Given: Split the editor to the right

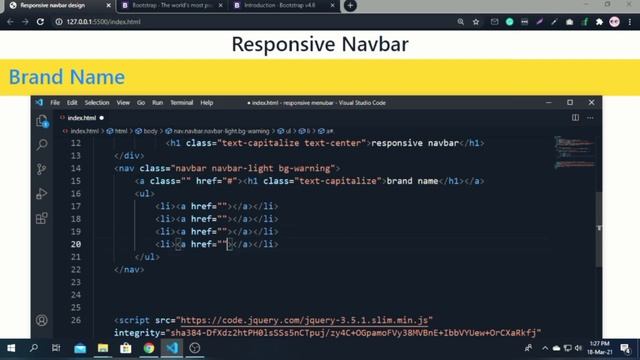Looking at the screenshot, I should tap(575, 118).
